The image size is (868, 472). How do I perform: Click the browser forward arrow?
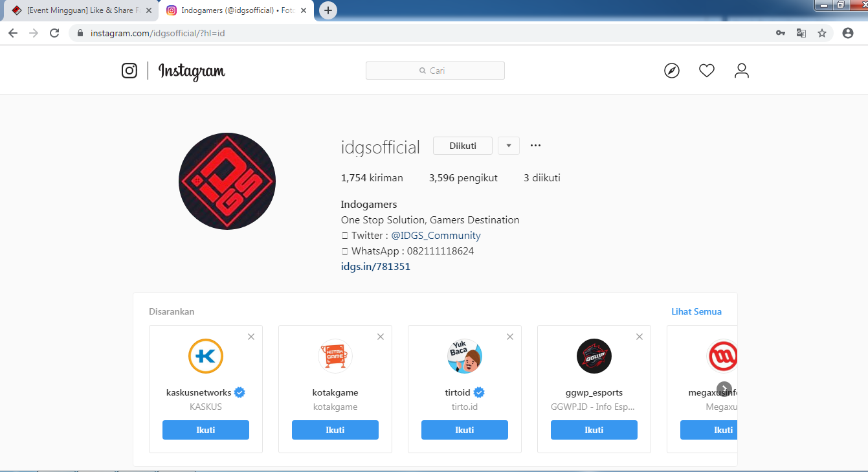coord(34,33)
